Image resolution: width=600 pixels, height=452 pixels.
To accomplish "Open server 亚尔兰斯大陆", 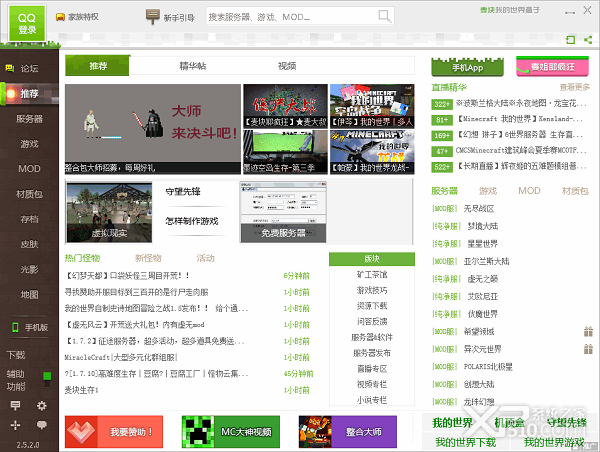I will point(486,261).
